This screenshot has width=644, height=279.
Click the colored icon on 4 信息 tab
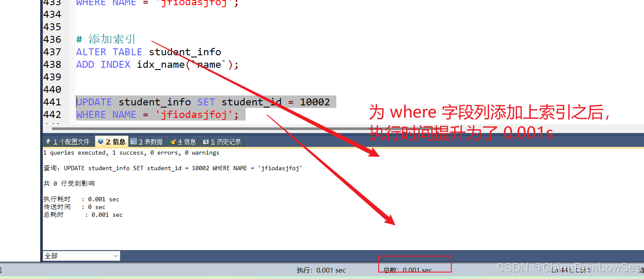(173, 142)
